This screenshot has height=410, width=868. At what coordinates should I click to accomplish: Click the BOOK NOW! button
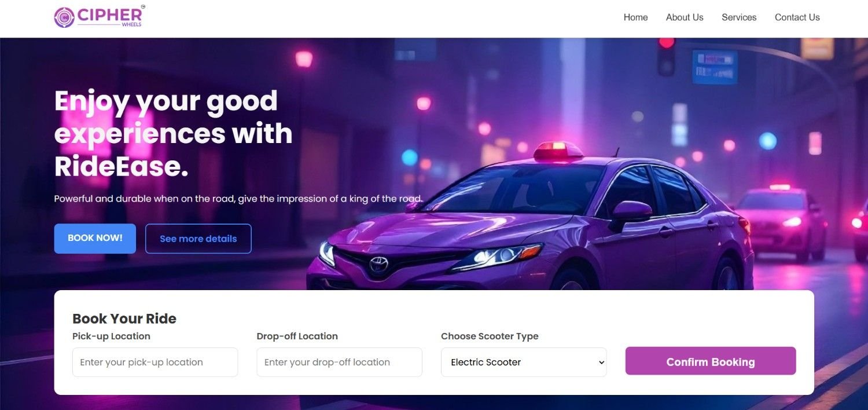(x=95, y=239)
